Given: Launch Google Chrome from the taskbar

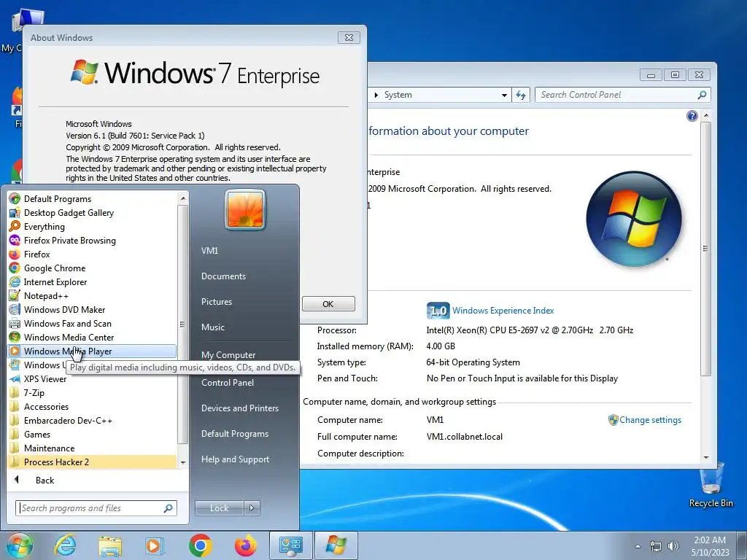Looking at the screenshot, I should (x=200, y=545).
